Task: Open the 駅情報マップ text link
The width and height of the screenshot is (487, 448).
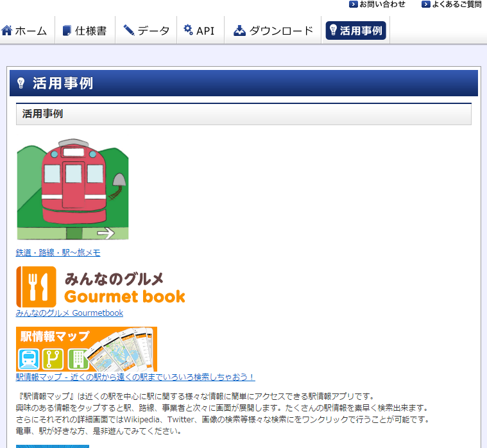Action: [135, 377]
